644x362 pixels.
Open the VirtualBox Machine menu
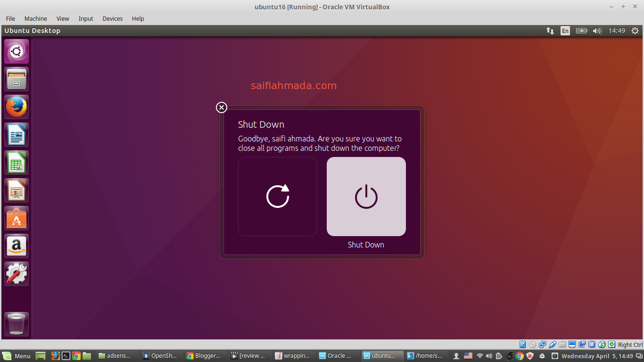(x=36, y=18)
